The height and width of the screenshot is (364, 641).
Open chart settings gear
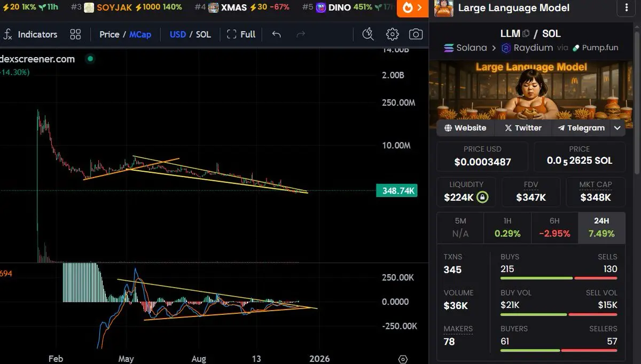[x=392, y=34]
